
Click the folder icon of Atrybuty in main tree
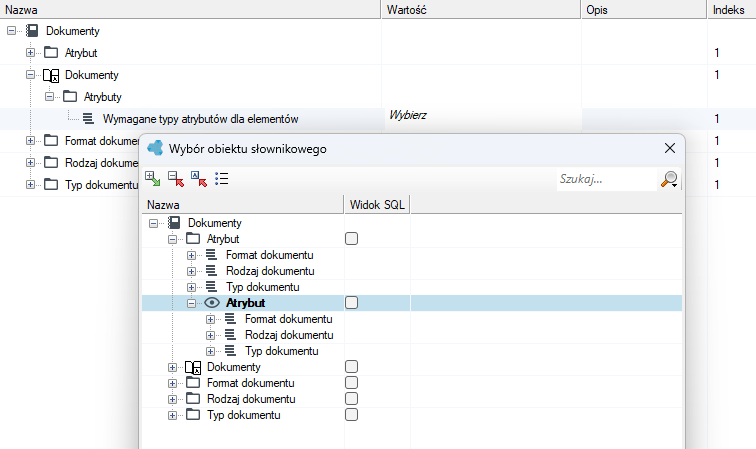pyautogui.click(x=70, y=96)
